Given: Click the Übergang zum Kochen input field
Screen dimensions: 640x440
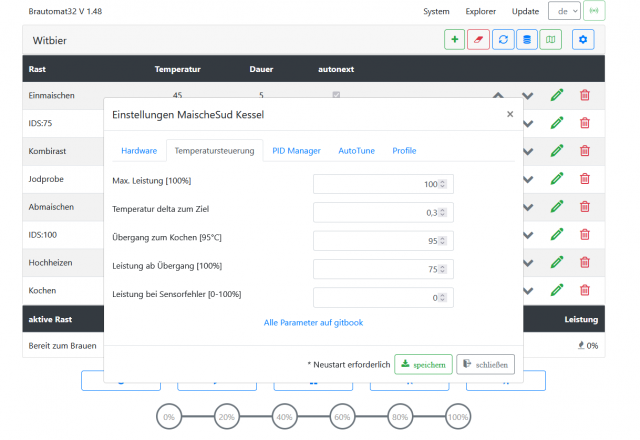Looking at the screenshot, I should [383, 241].
